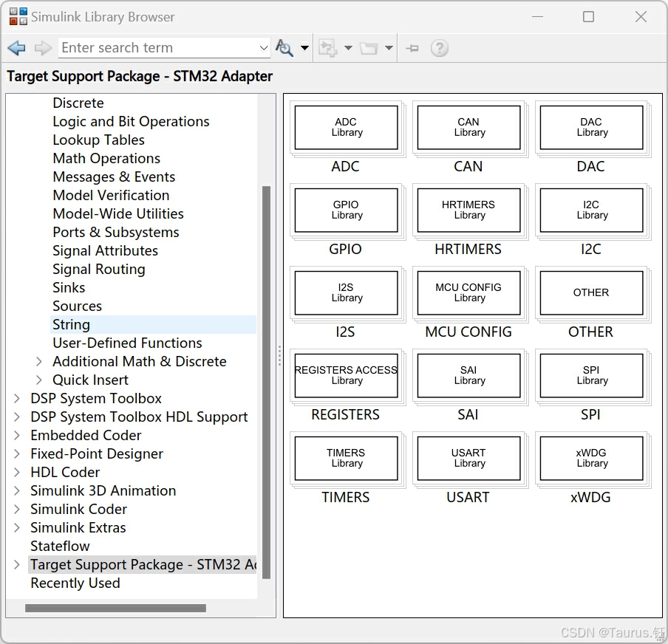Screen dimensions: 668x644
Task: Expand Simulink 3D Animation node
Action: (x=16, y=490)
